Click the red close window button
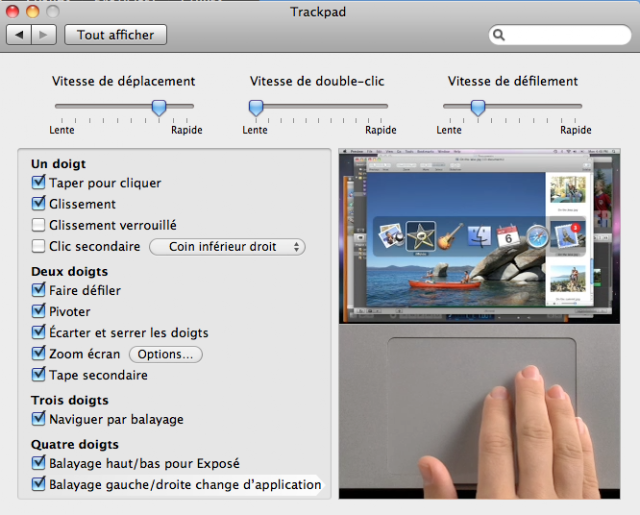The height and width of the screenshot is (515, 640). 12,11
